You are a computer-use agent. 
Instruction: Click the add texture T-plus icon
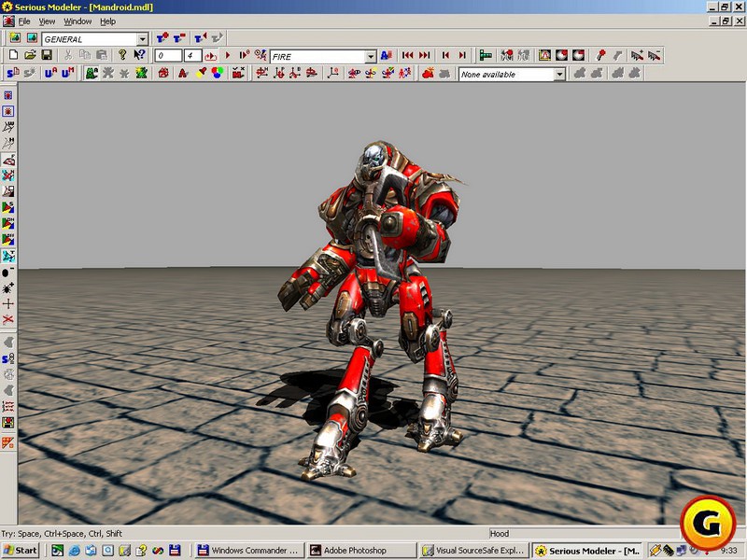(162, 38)
